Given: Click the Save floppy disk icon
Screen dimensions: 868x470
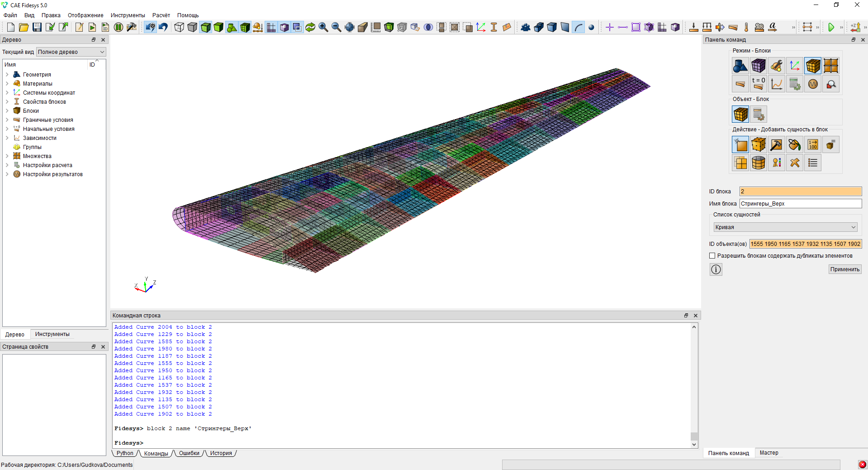Looking at the screenshot, I should [37, 27].
